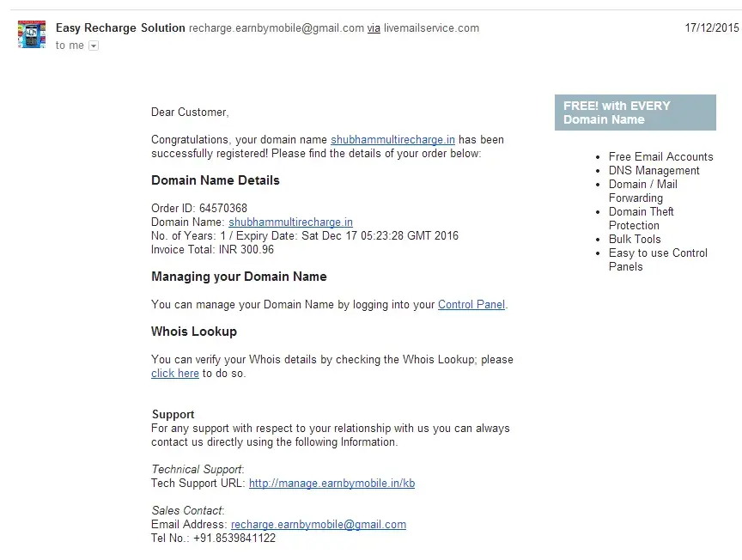Image resolution: width=742 pixels, height=560 pixels.
Task: Click the Tel No. phone number
Action: pos(234,539)
